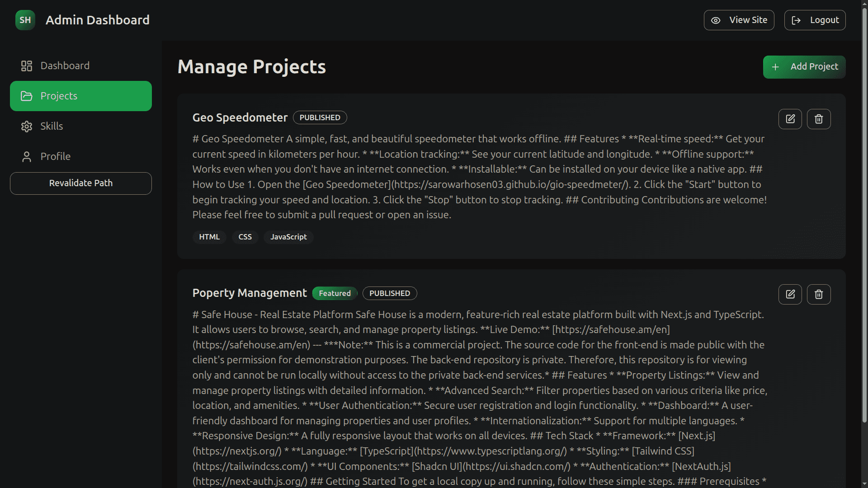Image resolution: width=868 pixels, height=488 pixels.
Task: Click the JavaScript tag chip
Action: pyautogui.click(x=288, y=237)
